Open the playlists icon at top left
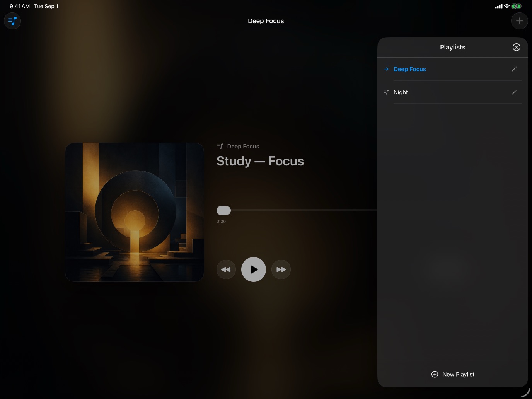Screen dimensions: 532x399 pos(12,20)
